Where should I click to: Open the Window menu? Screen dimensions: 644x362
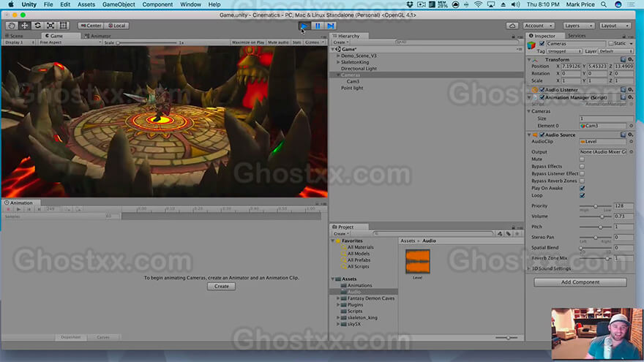click(x=190, y=4)
